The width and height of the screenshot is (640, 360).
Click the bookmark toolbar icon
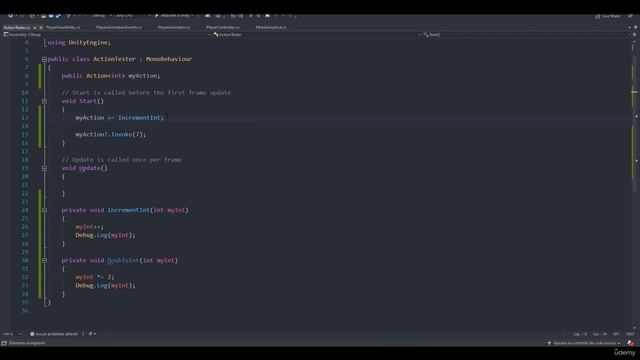(267, 16)
